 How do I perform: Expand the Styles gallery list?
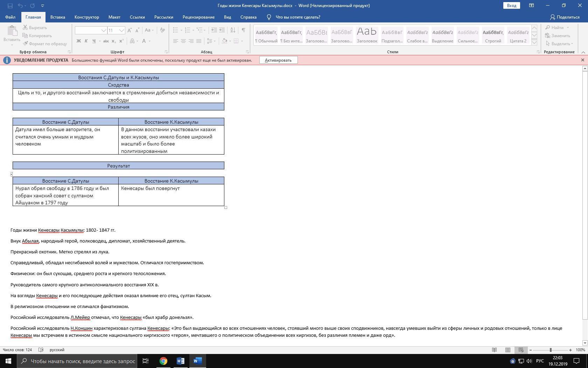534,42
